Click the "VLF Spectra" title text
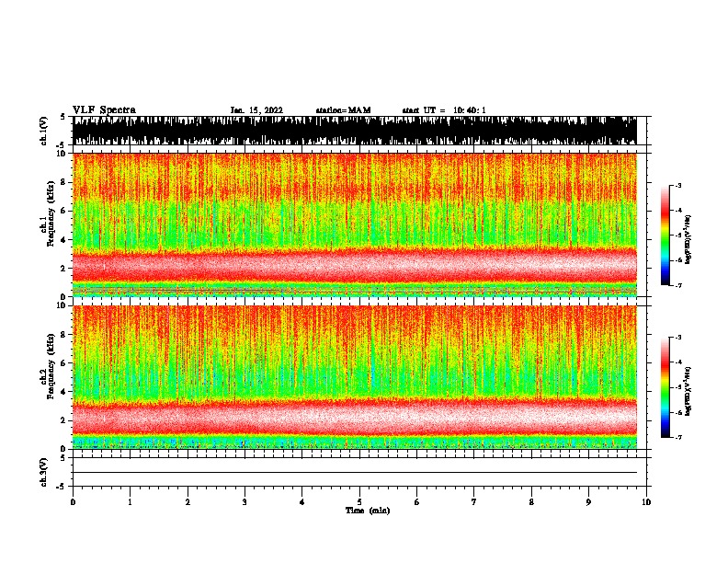 tap(104, 110)
